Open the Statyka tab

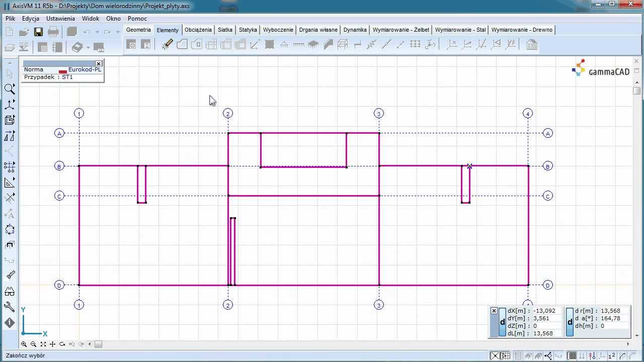tap(248, 30)
